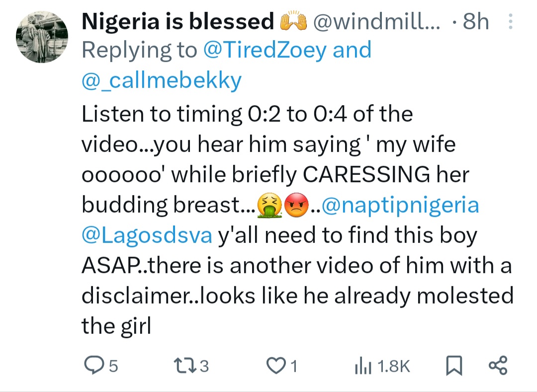The width and height of the screenshot is (537, 392).
Task: Click the display name Nigeria is blessed
Action: 177,22
